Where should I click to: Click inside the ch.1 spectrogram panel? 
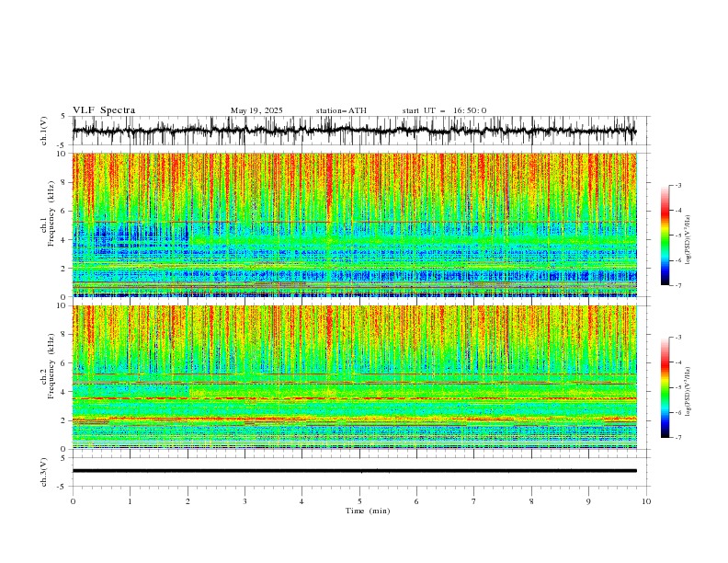[354, 224]
